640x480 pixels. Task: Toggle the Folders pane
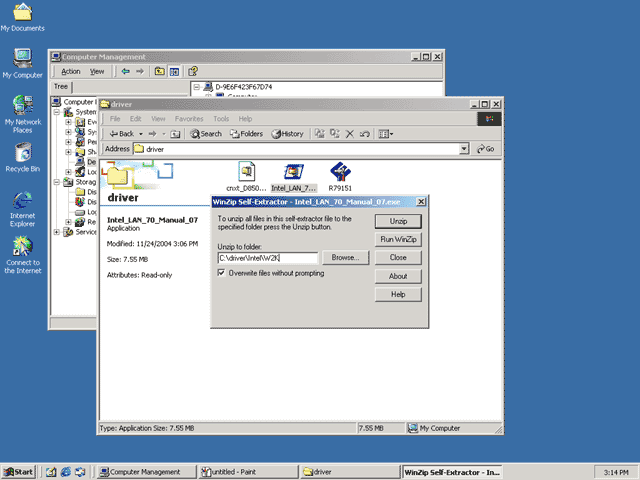pos(246,134)
